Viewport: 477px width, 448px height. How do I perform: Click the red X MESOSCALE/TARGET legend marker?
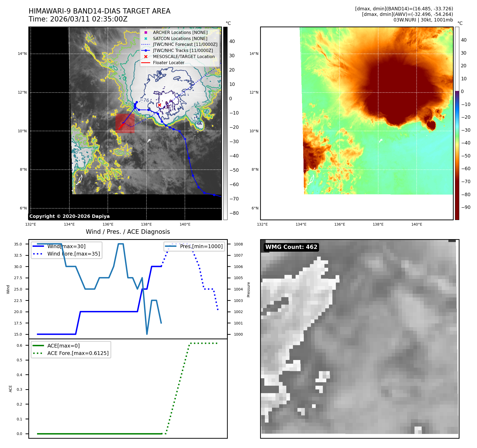(146, 57)
